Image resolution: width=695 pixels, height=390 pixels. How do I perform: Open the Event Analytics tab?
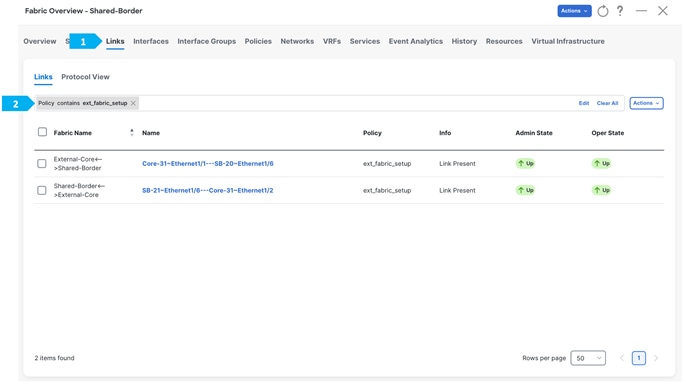click(x=416, y=41)
